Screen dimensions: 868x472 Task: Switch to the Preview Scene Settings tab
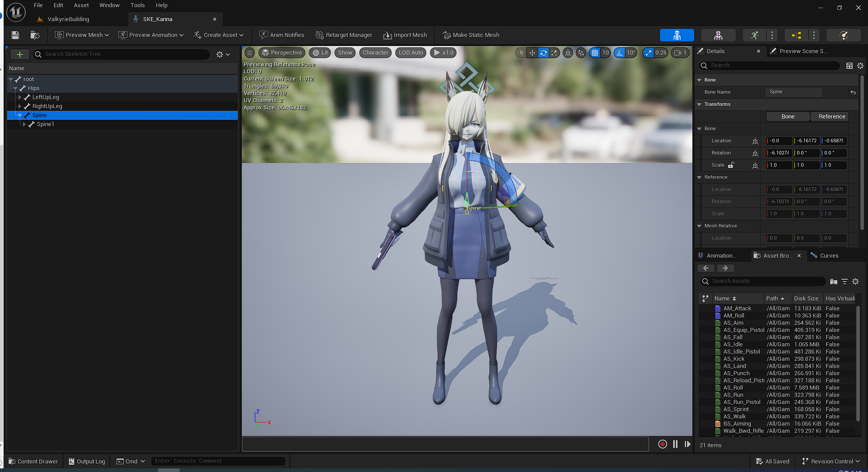pos(803,51)
